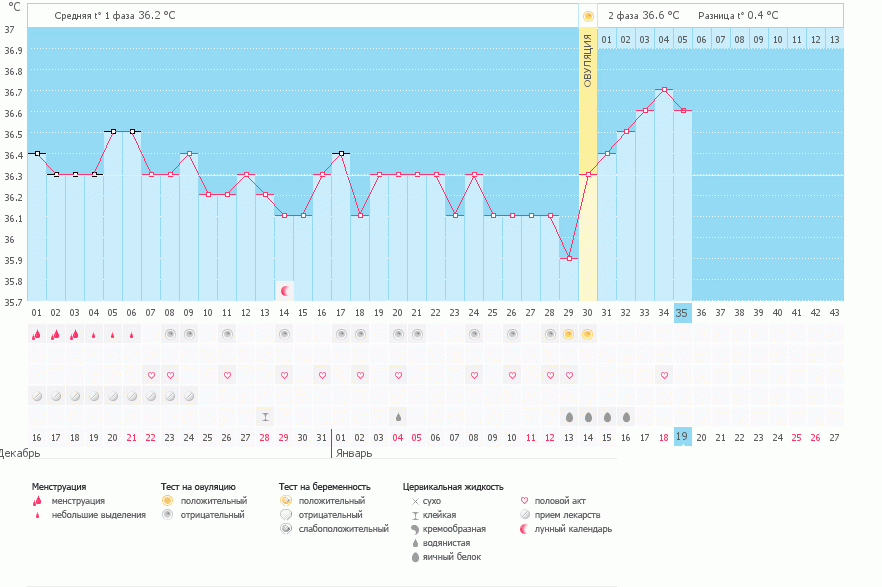
Task: Click the lowest temperature point at 35.9
Action: click(569, 259)
